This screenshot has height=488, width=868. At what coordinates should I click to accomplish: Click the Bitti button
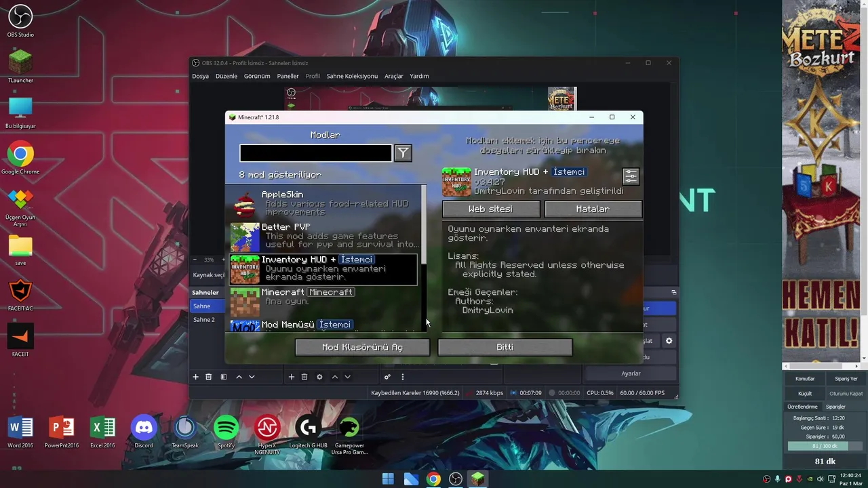[505, 347]
